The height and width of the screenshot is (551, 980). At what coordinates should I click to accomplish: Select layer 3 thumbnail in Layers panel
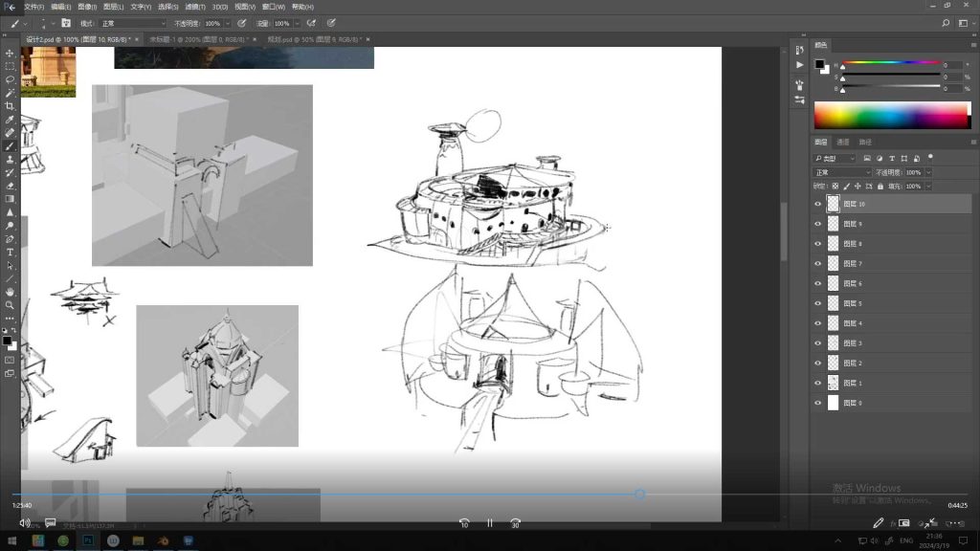(834, 343)
